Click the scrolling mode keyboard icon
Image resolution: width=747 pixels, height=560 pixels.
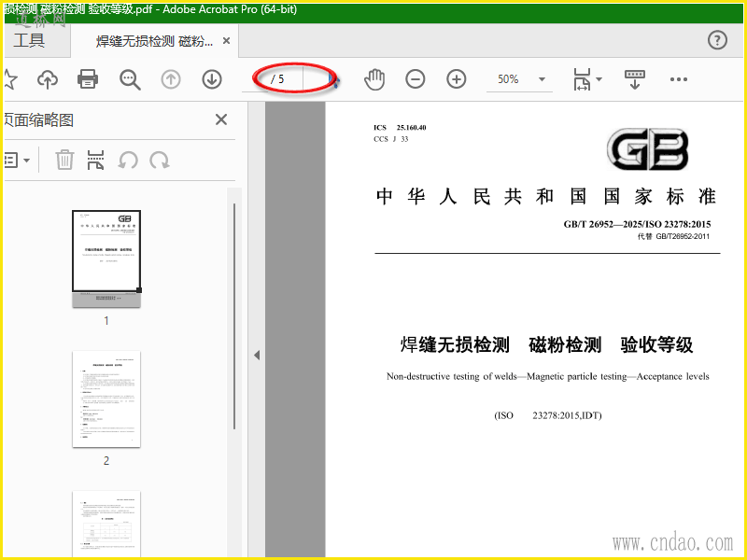tap(635, 79)
